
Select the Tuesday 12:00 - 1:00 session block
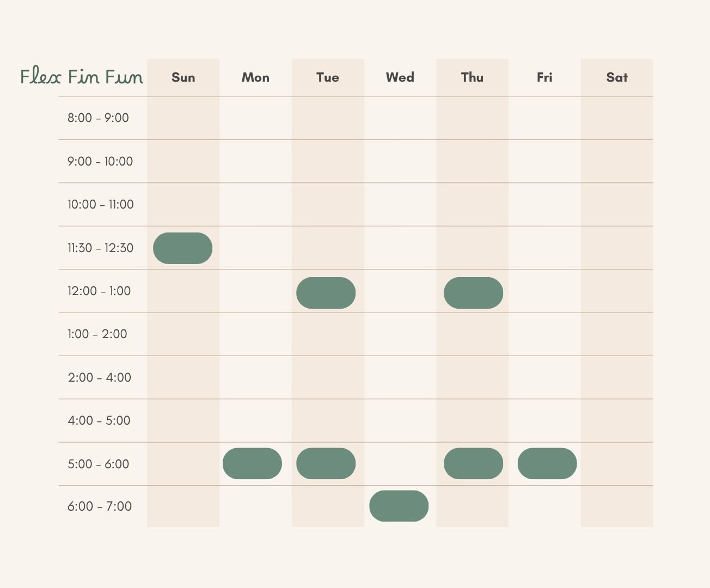[x=326, y=293]
